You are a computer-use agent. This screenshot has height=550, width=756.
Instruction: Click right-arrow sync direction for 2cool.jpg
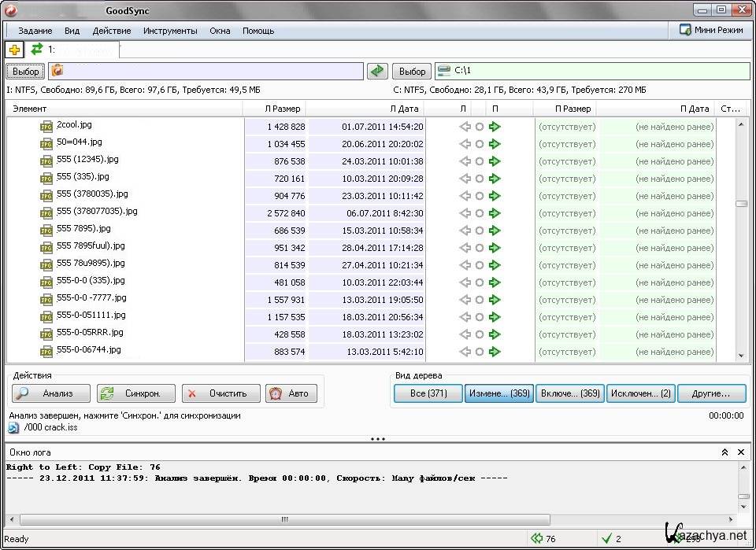[495, 127]
